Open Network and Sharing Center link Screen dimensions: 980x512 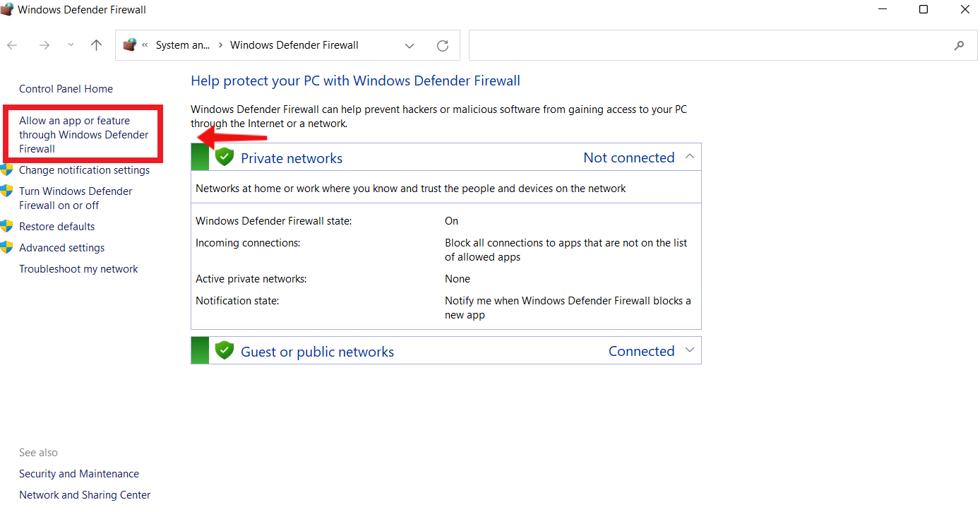click(85, 495)
